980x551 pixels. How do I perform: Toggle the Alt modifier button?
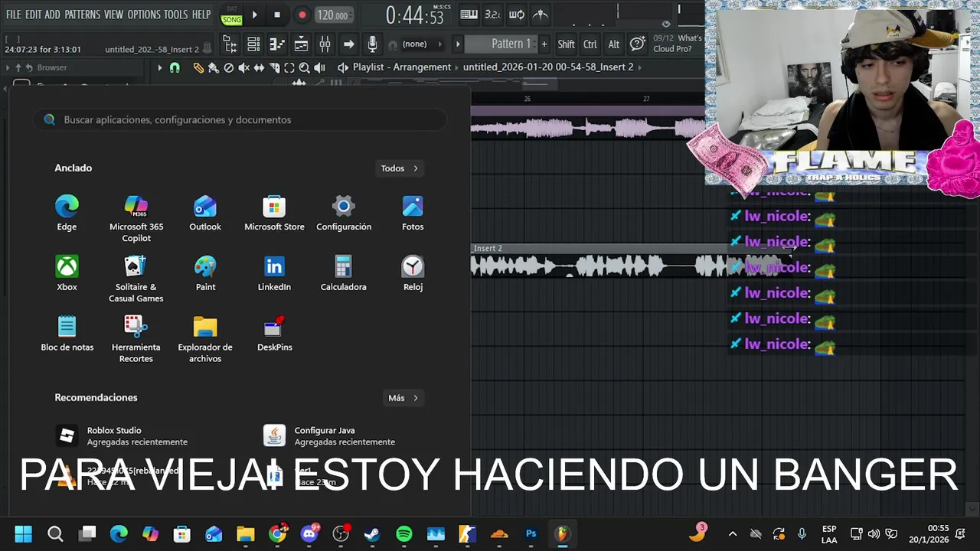[x=613, y=44]
